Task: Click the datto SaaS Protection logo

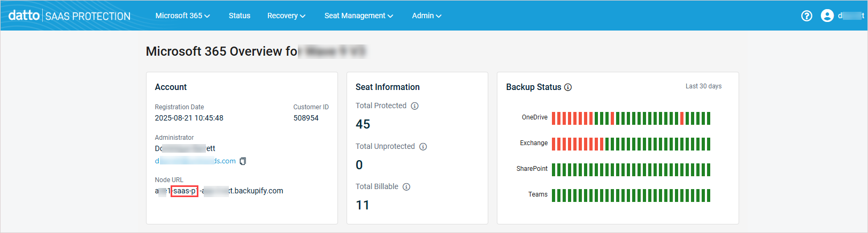Action: tap(70, 16)
